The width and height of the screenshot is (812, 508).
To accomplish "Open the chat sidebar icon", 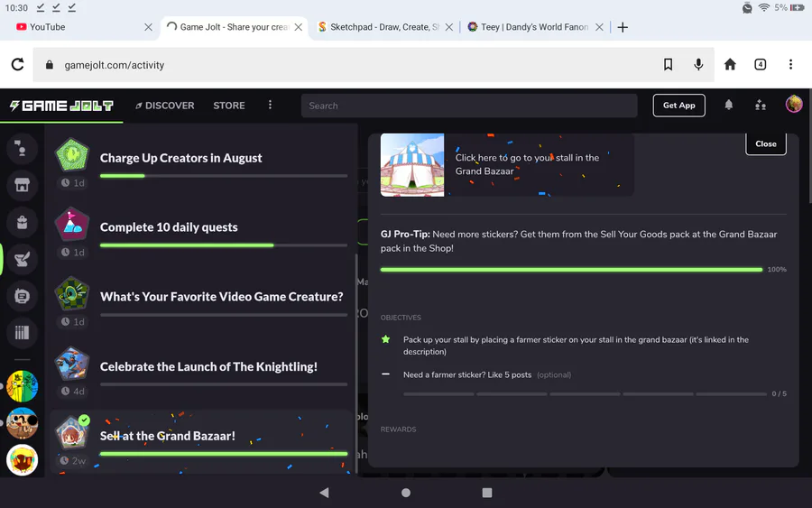I will tap(22, 149).
